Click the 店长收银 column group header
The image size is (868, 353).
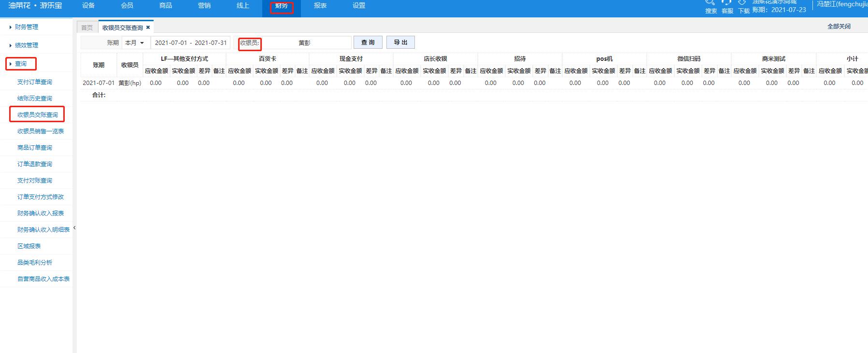click(436, 59)
